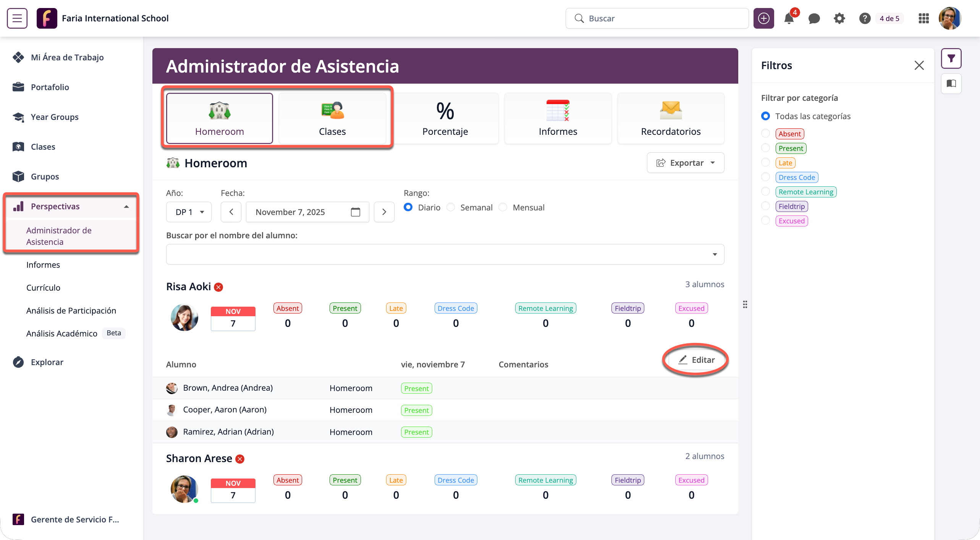
Task: Filter by Absent category
Action: 765,134
